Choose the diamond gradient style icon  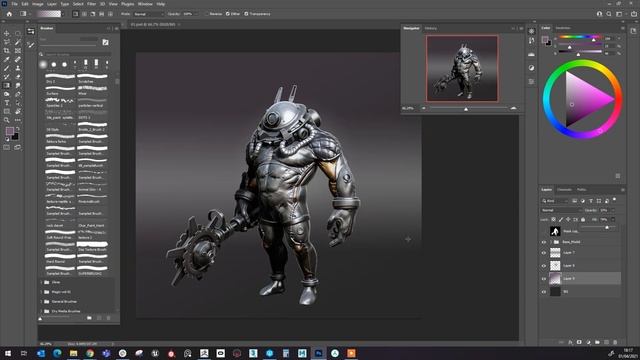110,14
